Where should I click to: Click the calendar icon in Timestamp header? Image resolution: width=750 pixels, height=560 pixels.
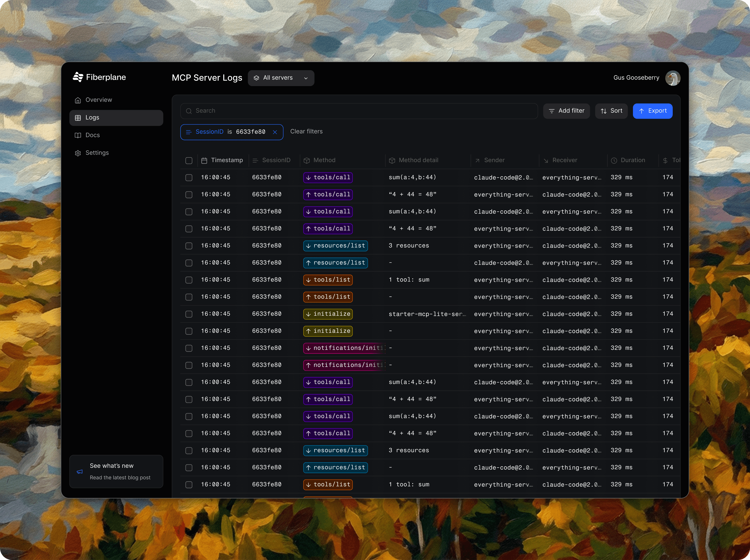click(x=204, y=161)
